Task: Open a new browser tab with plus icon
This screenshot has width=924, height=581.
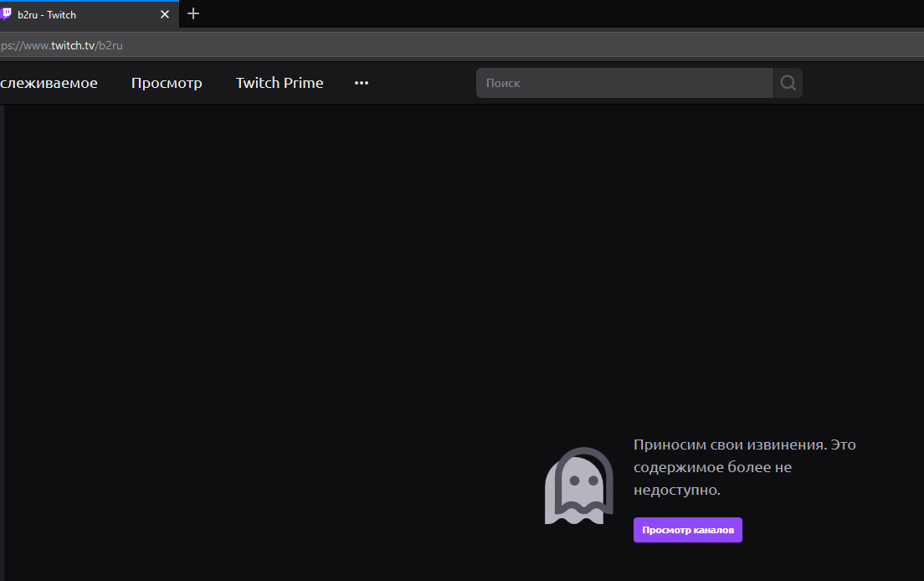Action: (x=193, y=13)
